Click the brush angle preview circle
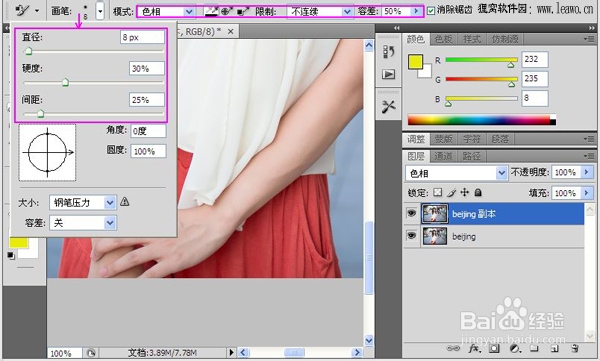 (47, 152)
